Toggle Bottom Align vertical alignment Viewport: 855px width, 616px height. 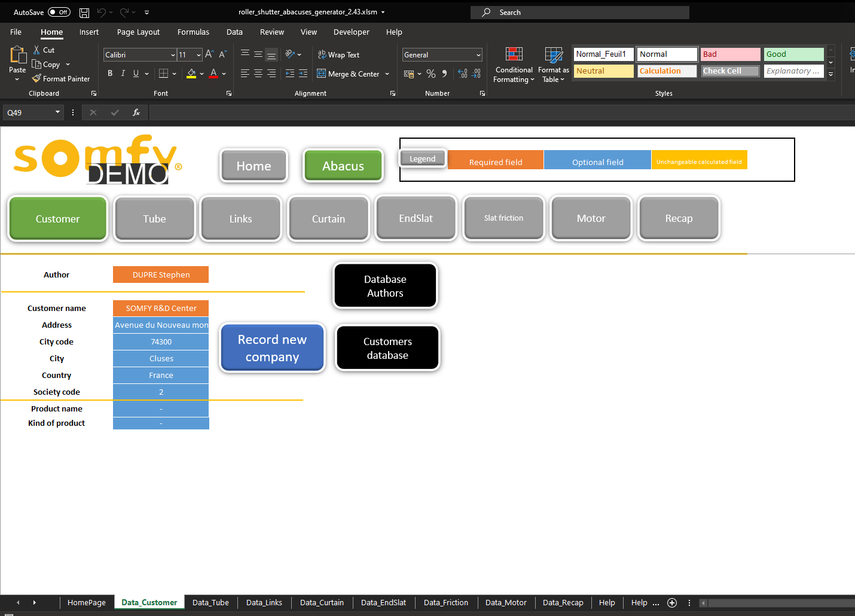pos(271,54)
